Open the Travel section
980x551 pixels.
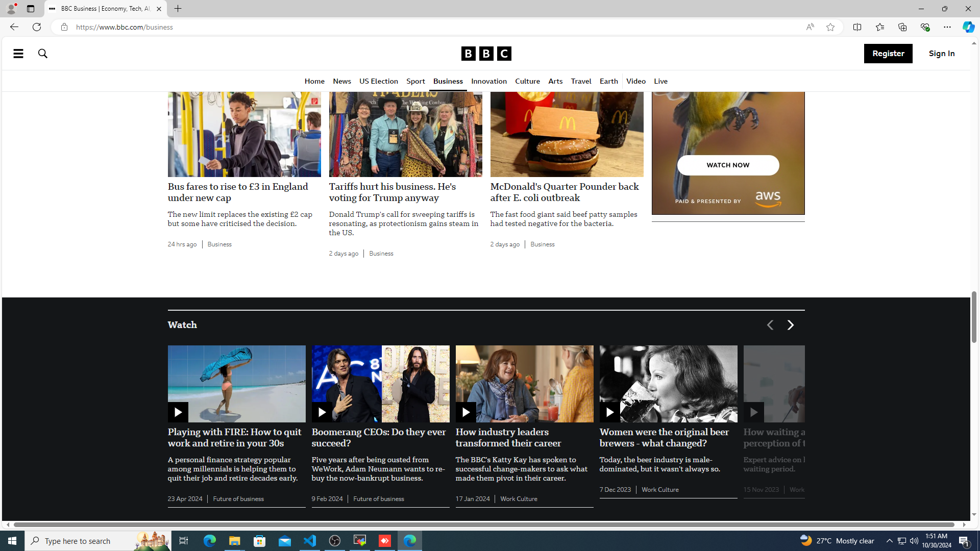(581, 82)
